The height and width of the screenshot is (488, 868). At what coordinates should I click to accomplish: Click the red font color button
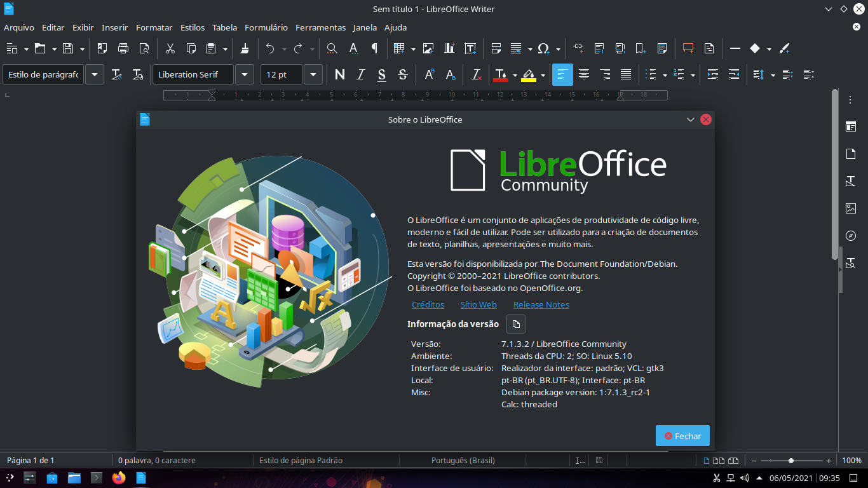click(x=501, y=75)
